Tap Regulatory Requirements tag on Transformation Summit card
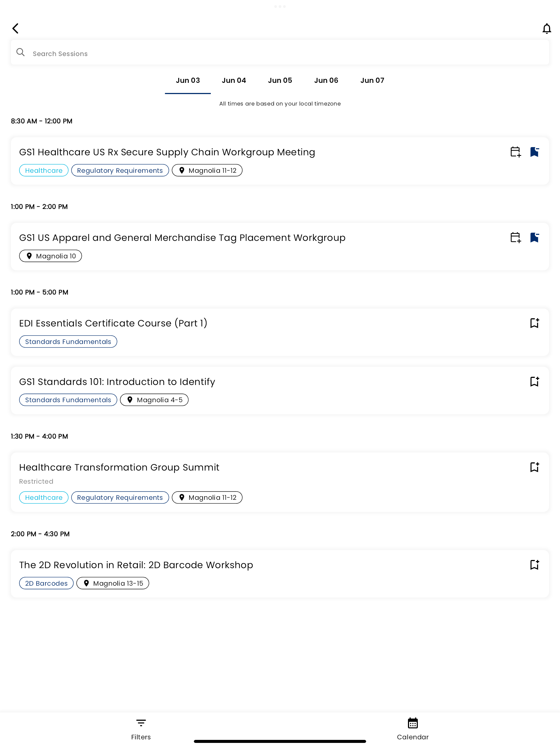Screen dimensions: 560x747 click(120, 497)
